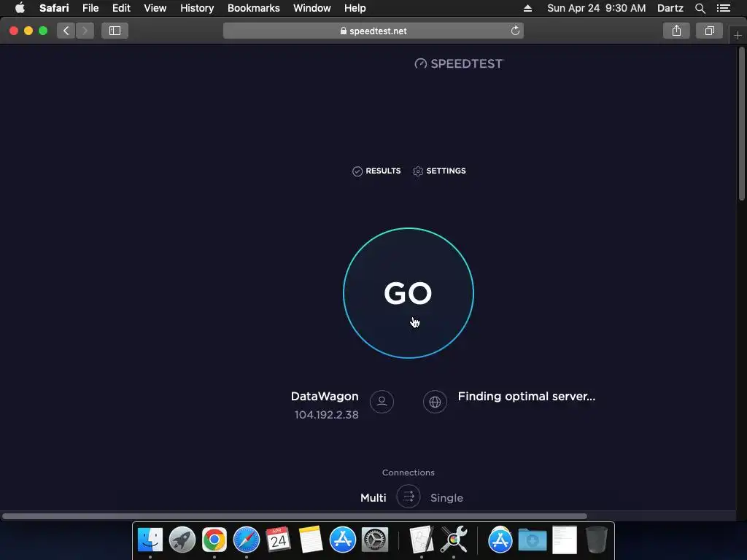Open Notes from the Dock
Screen dimensions: 747x560
(311, 540)
